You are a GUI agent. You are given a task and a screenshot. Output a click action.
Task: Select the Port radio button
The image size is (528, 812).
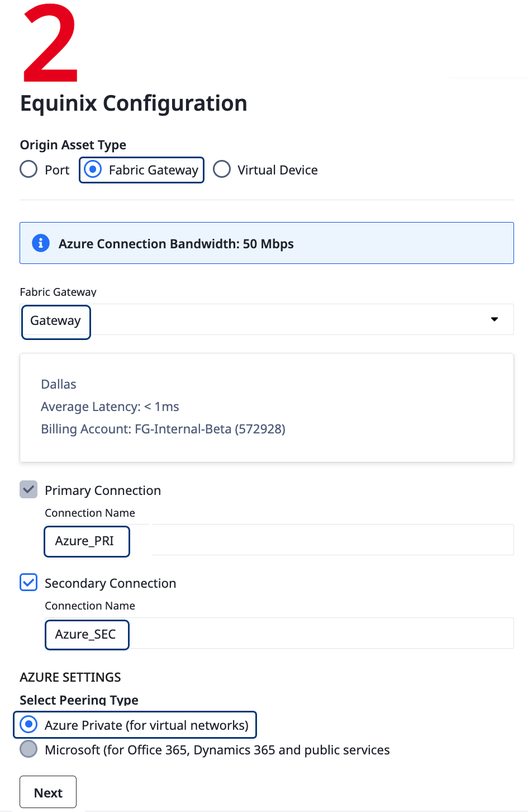(28, 169)
